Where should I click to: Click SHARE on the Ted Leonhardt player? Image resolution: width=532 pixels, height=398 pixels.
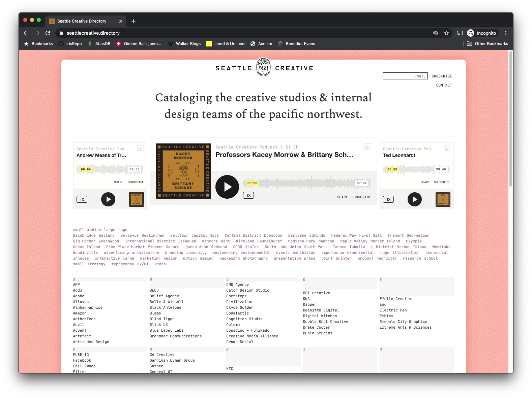click(x=425, y=182)
